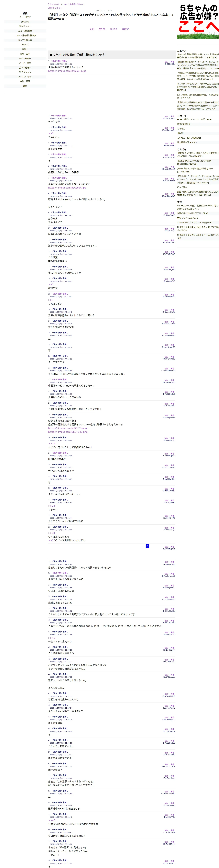
Task: Click the UPLIFT ログイン link
Action: pos(55,8)
